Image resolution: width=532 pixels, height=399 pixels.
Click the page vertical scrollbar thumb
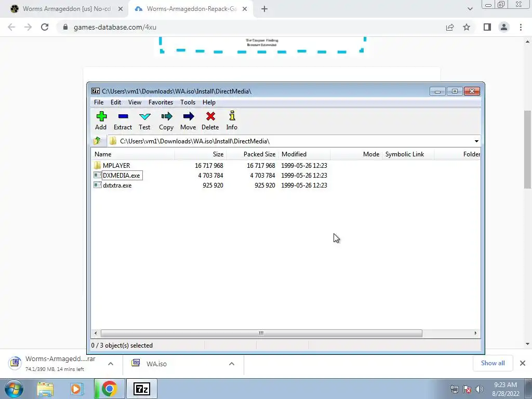tap(527, 149)
